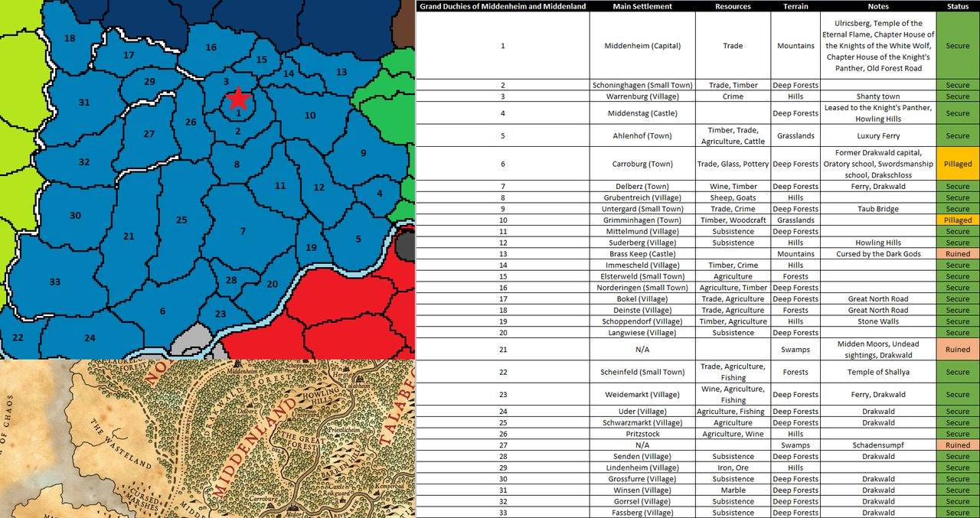Screen dimensions: 980x518
Task: Select the Untergard (Small Town) cell
Action: coord(642,209)
